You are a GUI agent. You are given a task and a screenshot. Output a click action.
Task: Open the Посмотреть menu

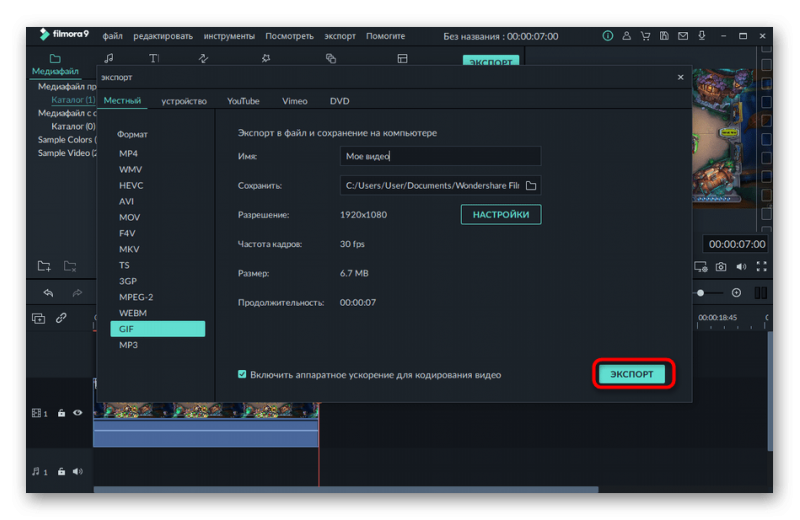click(289, 36)
